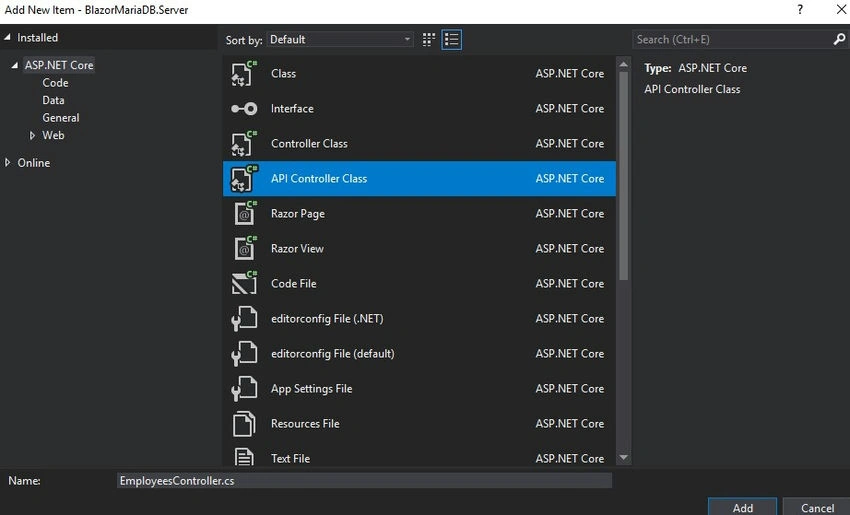Select 'editorconfig File (.NET)' template name

[327, 319]
